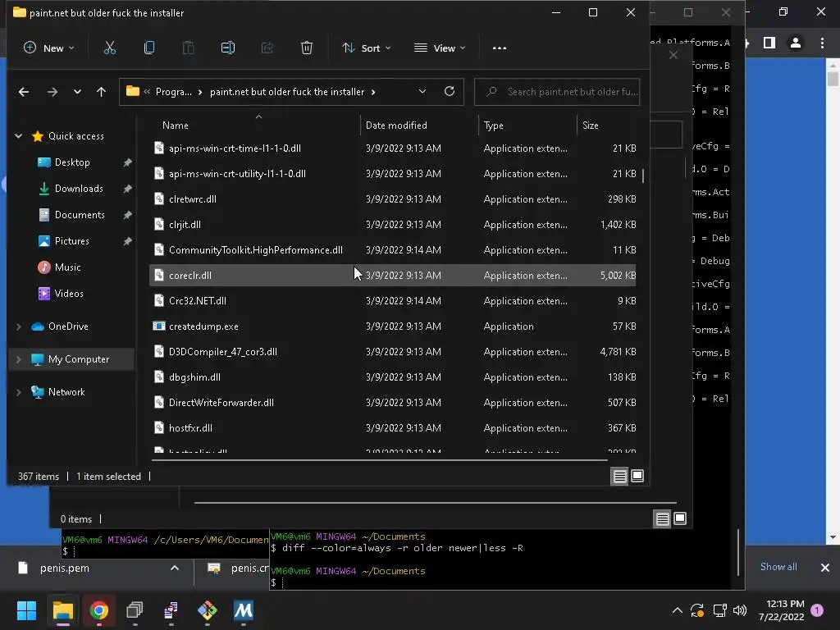Screen dimensions: 840x630
Task: Select D3DCompiler_47_cor3.dll file
Action: coord(393,351)
